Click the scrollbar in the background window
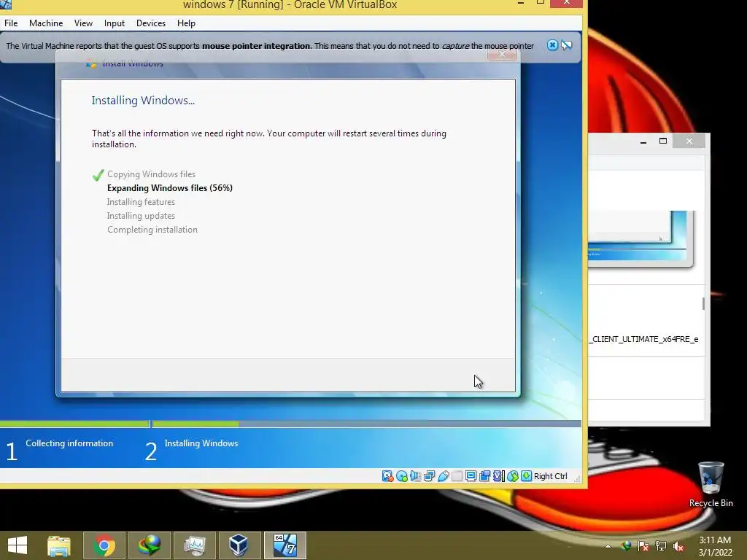Screen dimensions: 747x560 [x=703, y=303]
